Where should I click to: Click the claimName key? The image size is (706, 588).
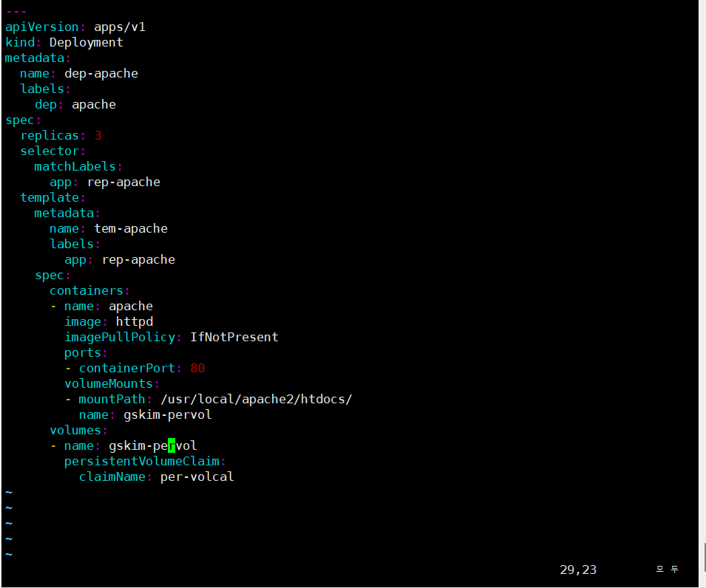click(112, 477)
